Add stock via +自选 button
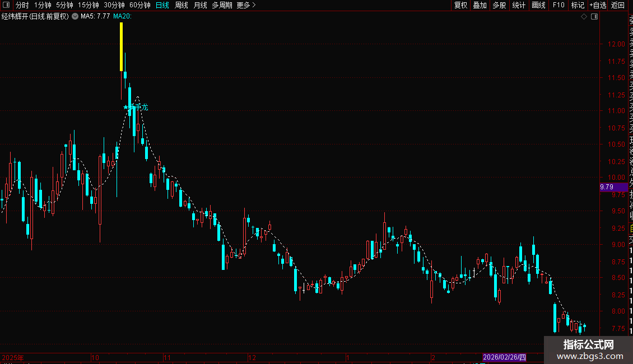Image resolution: width=633 pixels, height=364 pixels. 598,5
